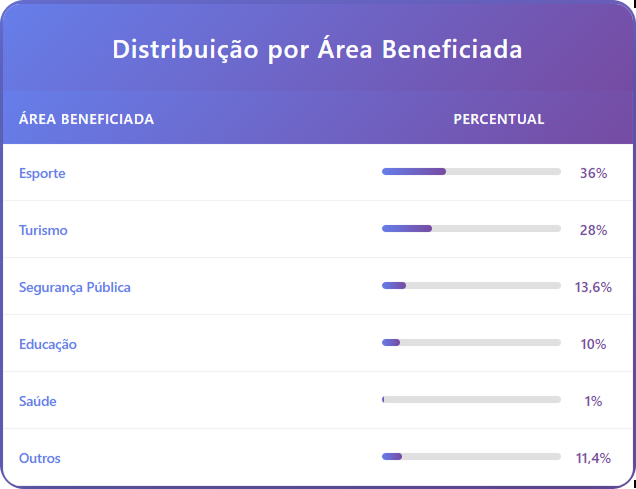
Task: Click the 13,6% percentage value
Action: 593,287
